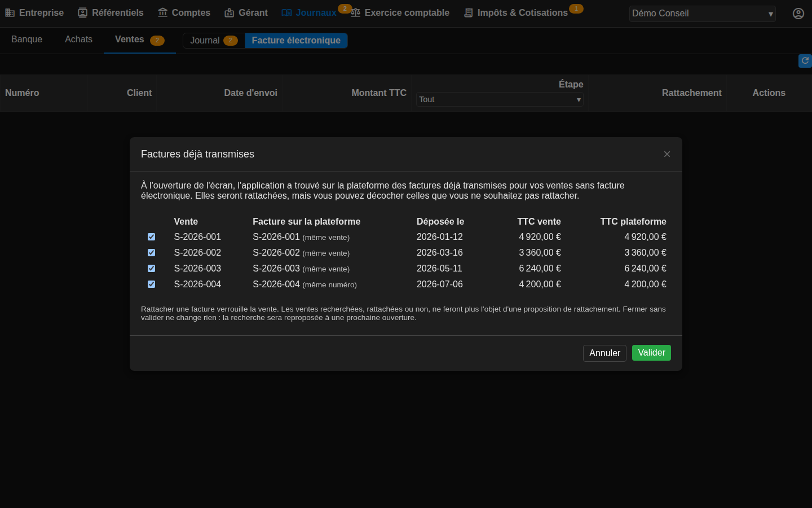
Task: Click the S-2026-004 (même numéro) platform invoice
Action: 304,284
